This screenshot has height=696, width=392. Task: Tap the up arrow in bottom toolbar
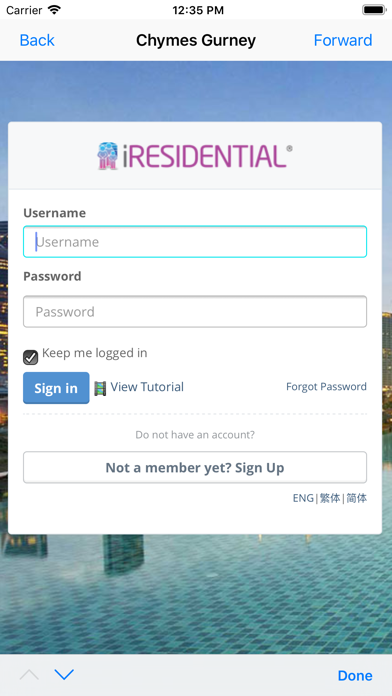click(29, 675)
